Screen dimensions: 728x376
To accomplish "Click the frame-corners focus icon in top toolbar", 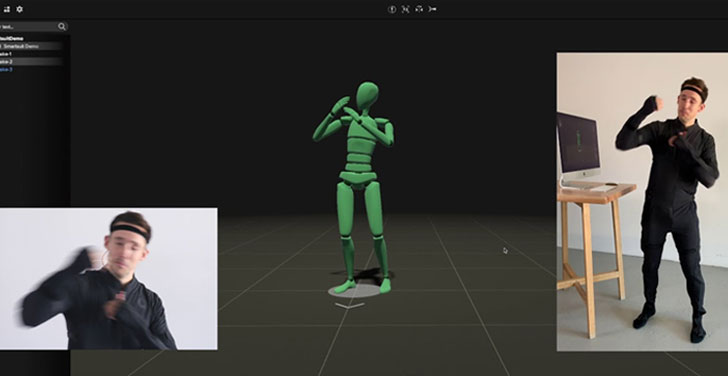I will tap(405, 9).
